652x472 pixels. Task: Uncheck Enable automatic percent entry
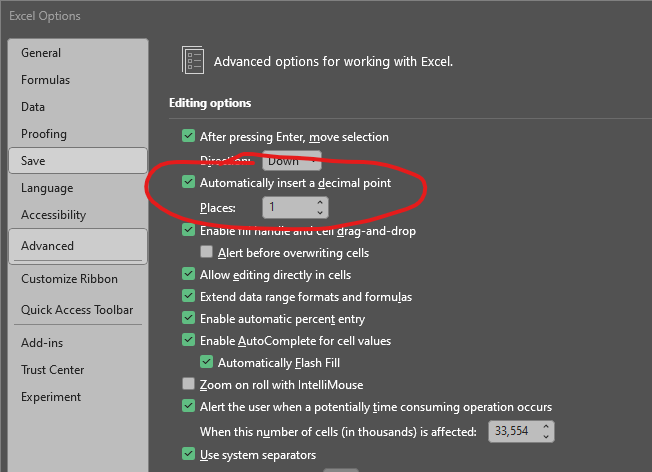(188, 318)
